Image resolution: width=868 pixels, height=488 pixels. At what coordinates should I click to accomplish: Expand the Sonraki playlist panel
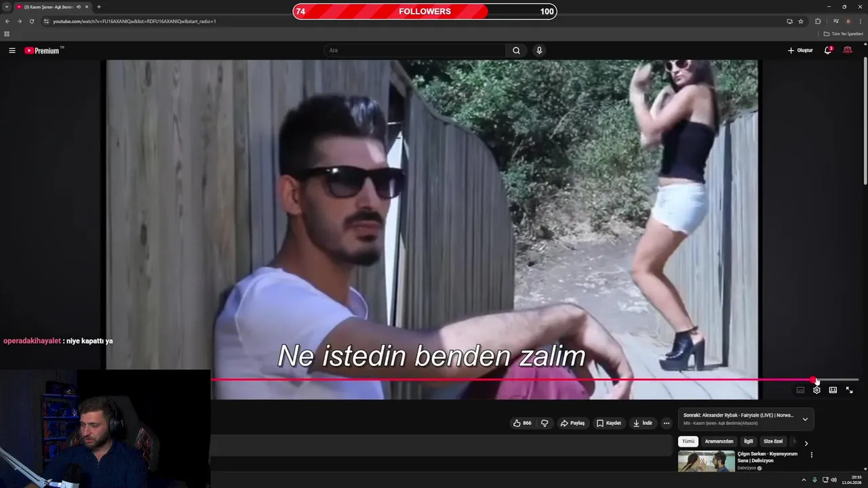(805, 419)
